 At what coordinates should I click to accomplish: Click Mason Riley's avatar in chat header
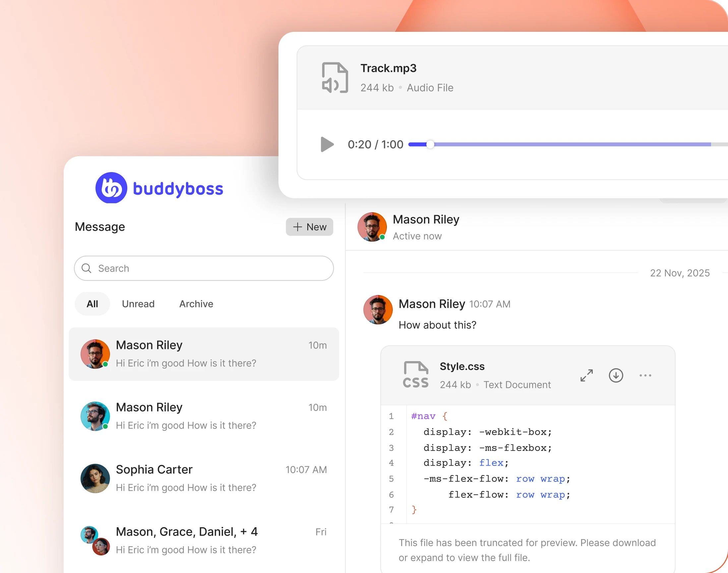[372, 227]
